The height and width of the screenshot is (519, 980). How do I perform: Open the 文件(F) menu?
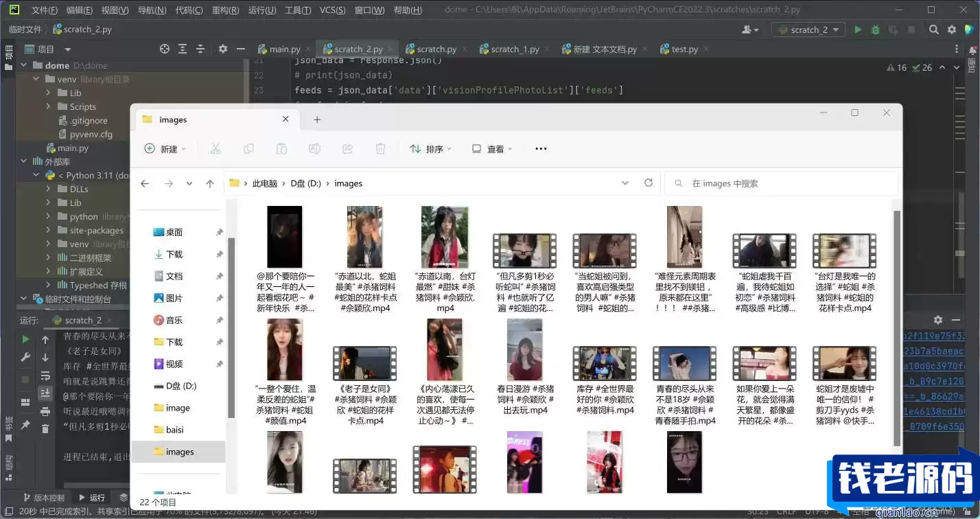45,10
